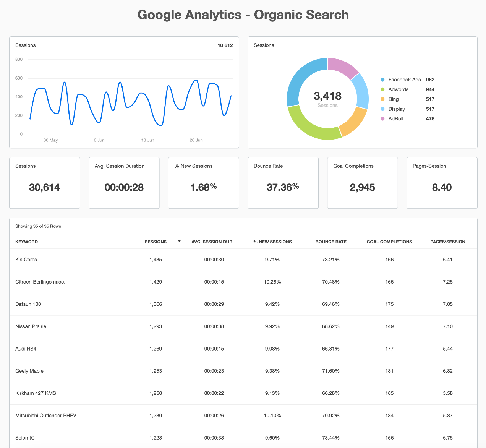486x448 pixels.
Task: Sort table by Bounce Rate column header
Action: (331, 242)
